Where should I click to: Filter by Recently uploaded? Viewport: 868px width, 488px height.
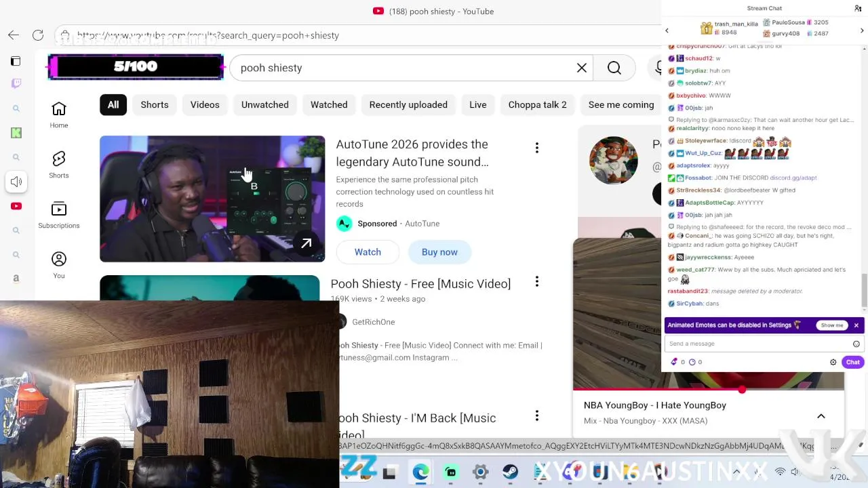408,104
